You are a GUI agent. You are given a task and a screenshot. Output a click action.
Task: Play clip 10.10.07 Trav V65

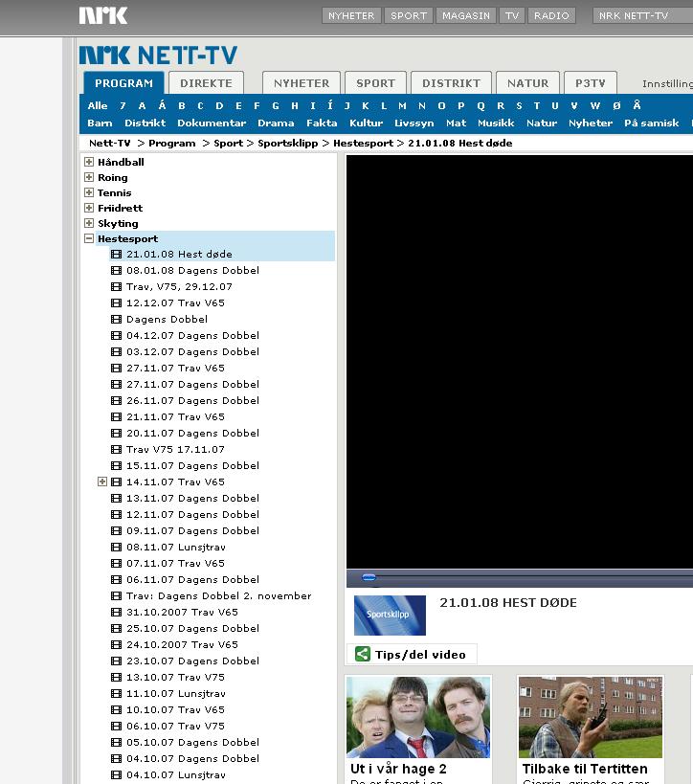tap(175, 710)
